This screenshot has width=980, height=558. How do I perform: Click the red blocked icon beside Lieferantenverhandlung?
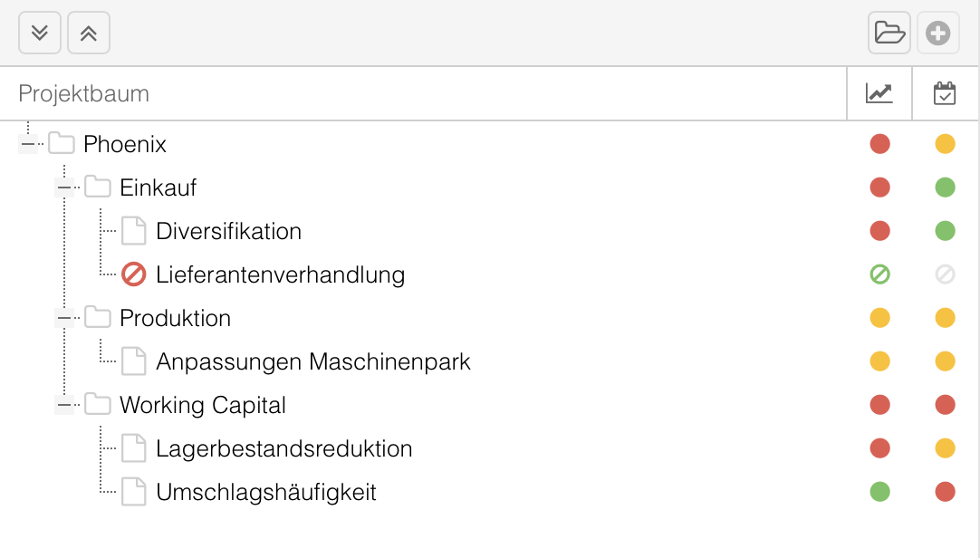point(133,274)
